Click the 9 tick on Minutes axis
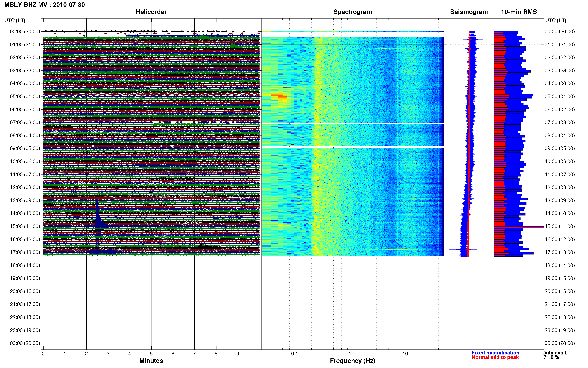Viewport: 588px width, 368px height. [x=238, y=354]
